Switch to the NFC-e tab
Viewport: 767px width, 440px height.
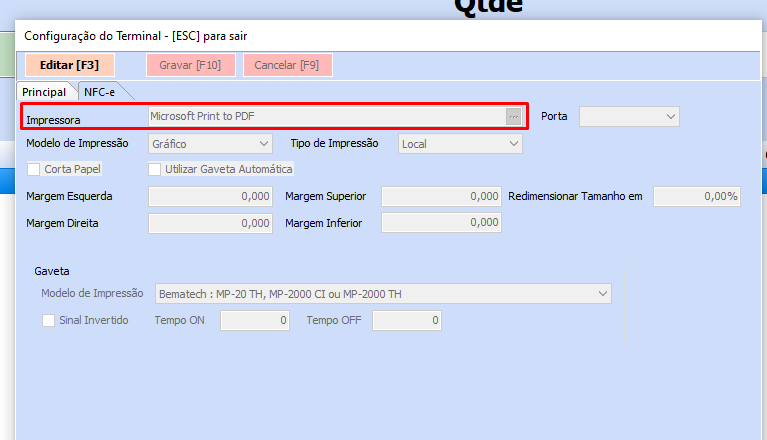[101, 92]
